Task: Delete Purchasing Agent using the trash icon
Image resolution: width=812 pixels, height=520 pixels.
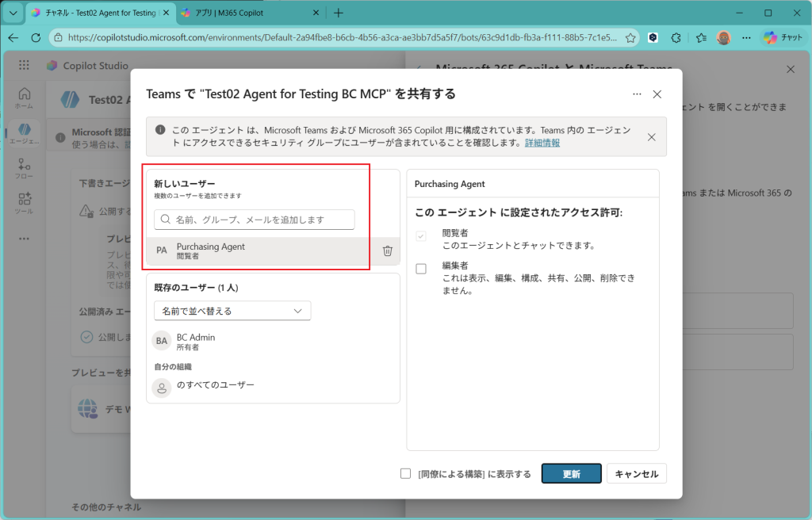Action: coord(388,251)
